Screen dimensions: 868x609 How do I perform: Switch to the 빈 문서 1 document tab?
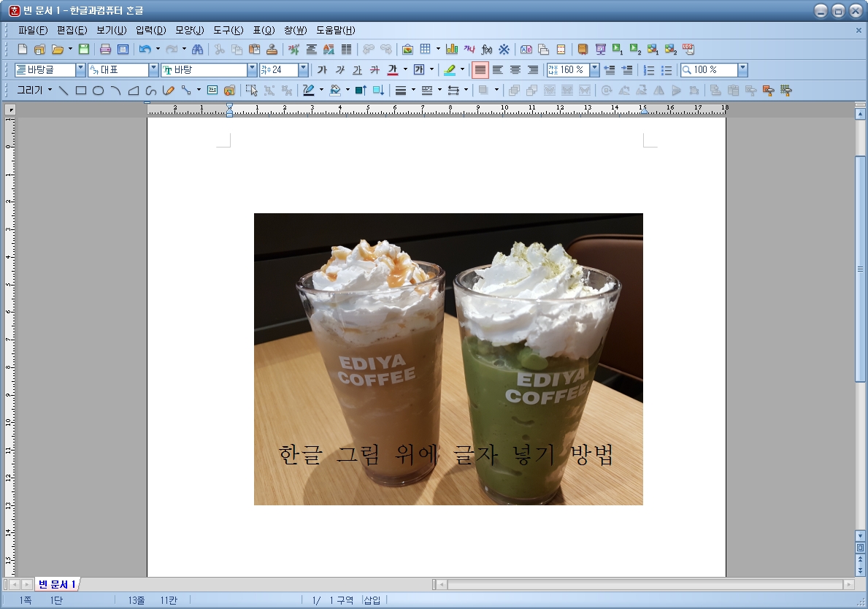57,584
